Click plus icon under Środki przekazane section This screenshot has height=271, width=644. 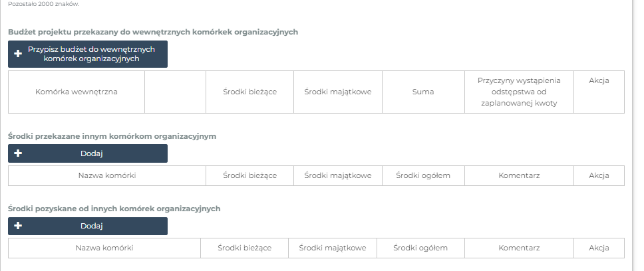pos(18,153)
